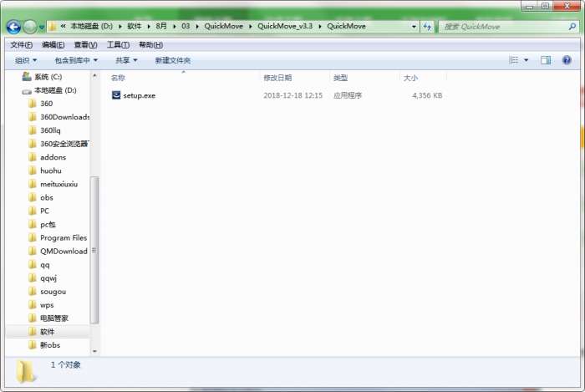This screenshot has height=392, width=585.
Task: Click the greyed forward navigation arrow
Action: [x=30, y=27]
